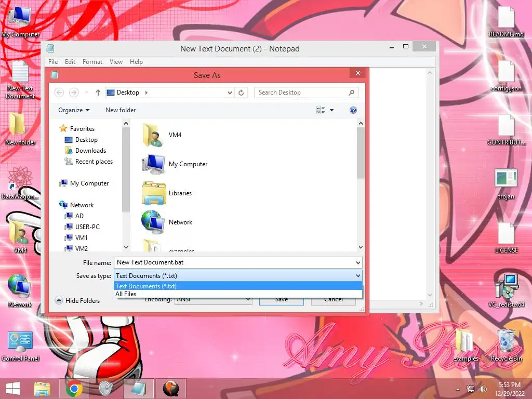This screenshot has width=532, height=399.
Task: Click the network icon in system tray
Action: pos(471,389)
